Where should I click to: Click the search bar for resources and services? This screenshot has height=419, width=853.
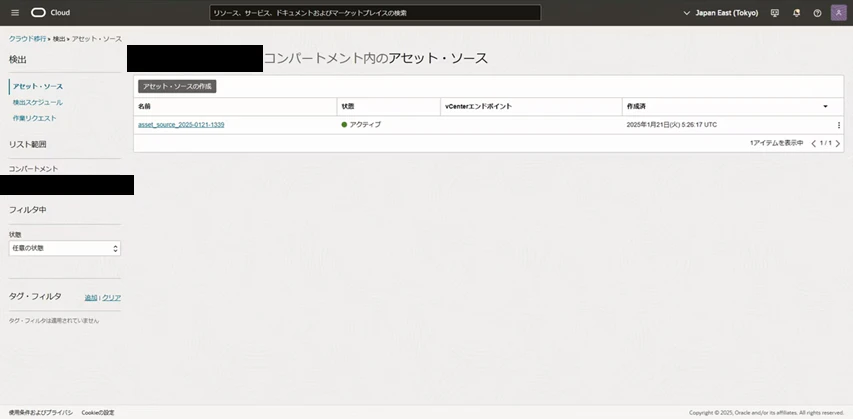(375, 13)
